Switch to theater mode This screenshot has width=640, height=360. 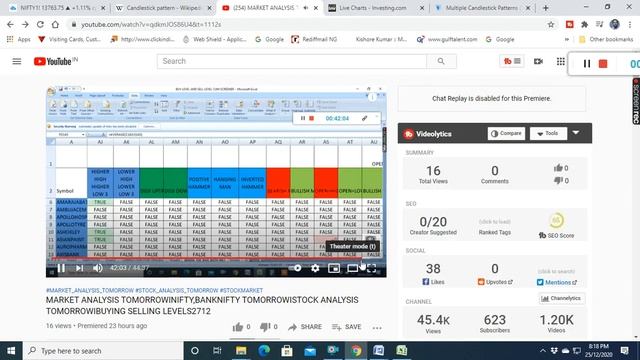[352, 268]
